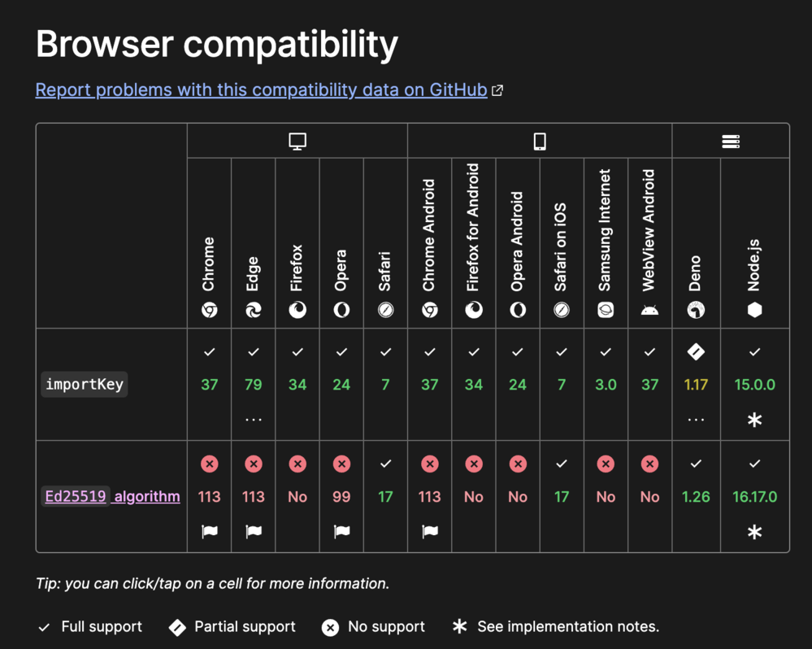812x649 pixels.
Task: Open Report problems on GitHub link
Action: point(261,89)
